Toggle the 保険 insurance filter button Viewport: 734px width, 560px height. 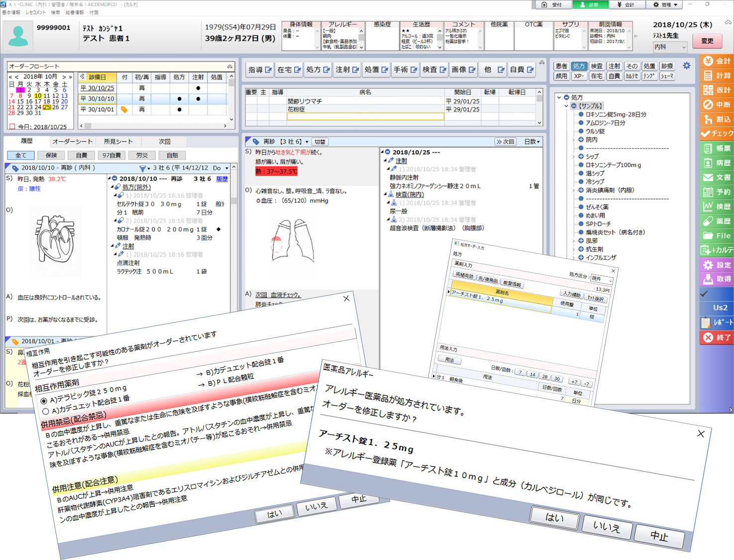[51, 155]
